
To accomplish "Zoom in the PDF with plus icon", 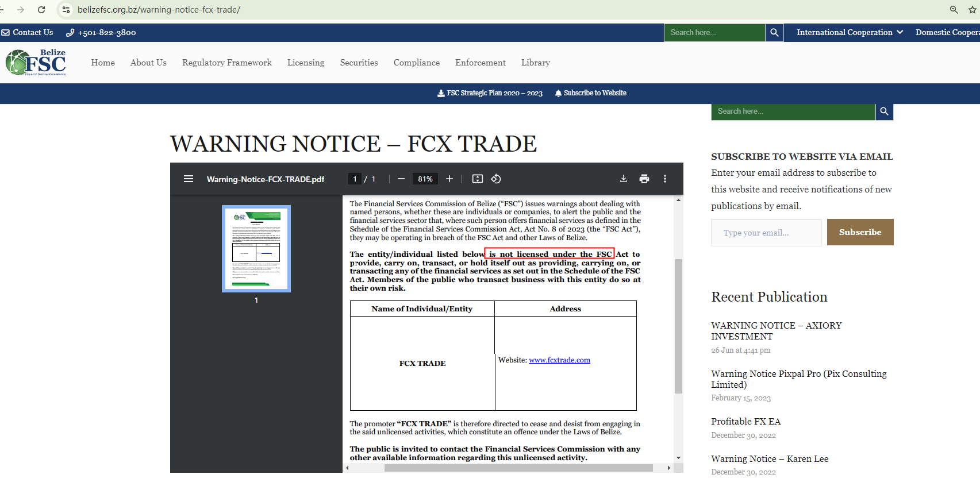I will click(x=449, y=179).
